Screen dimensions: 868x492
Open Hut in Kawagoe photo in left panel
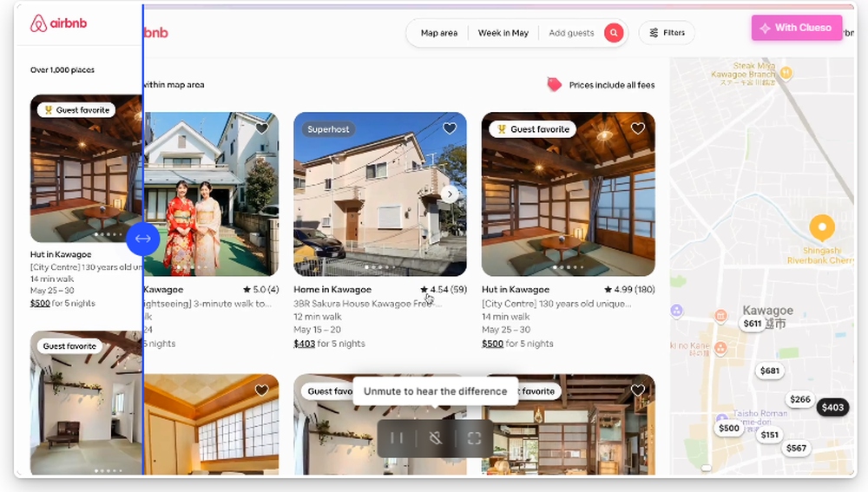coord(86,169)
